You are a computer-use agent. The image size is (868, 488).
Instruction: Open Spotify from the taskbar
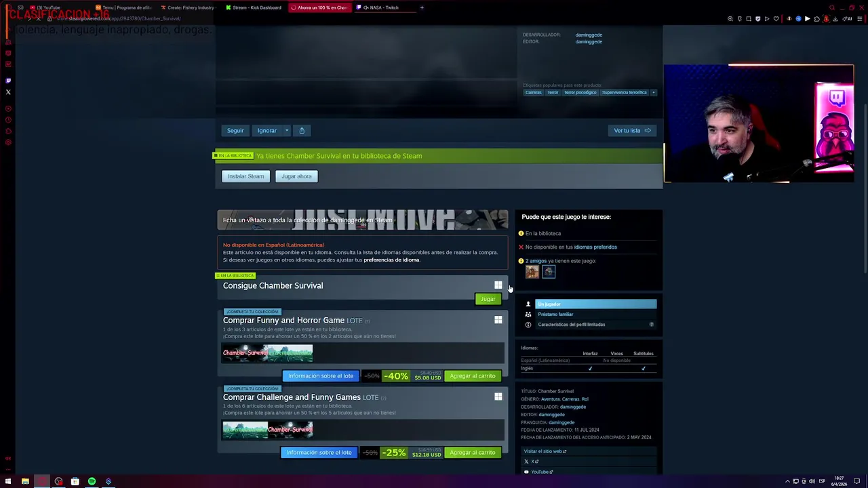[92, 481]
